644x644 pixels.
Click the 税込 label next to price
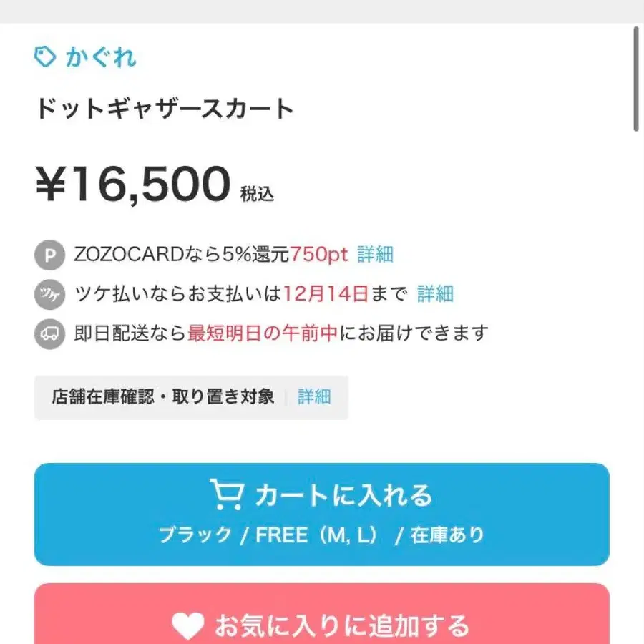257,194
